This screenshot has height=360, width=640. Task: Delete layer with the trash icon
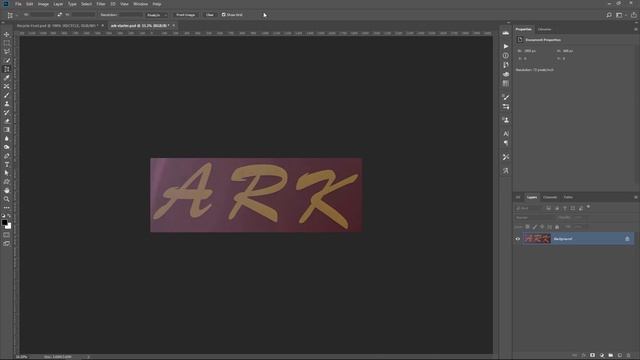[629, 356]
